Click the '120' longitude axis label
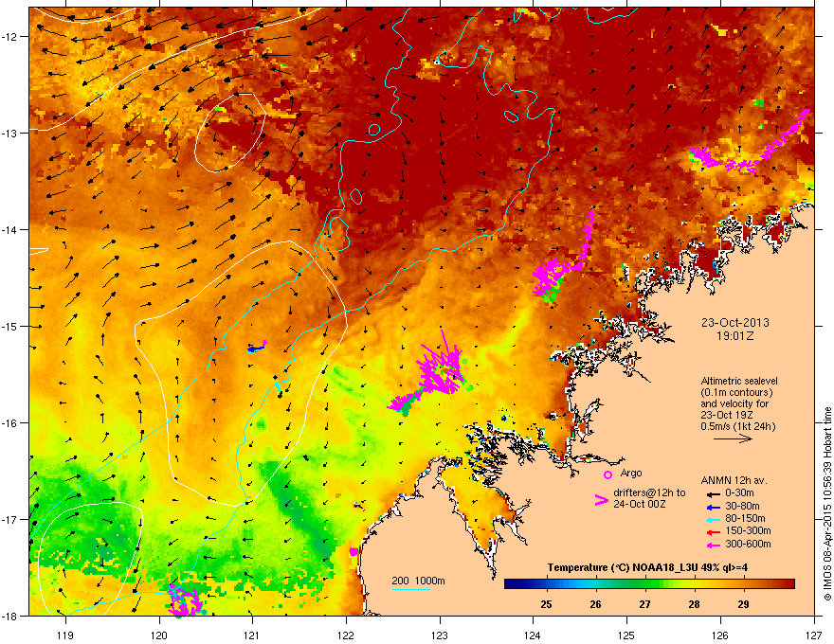834x644 pixels. [159, 635]
